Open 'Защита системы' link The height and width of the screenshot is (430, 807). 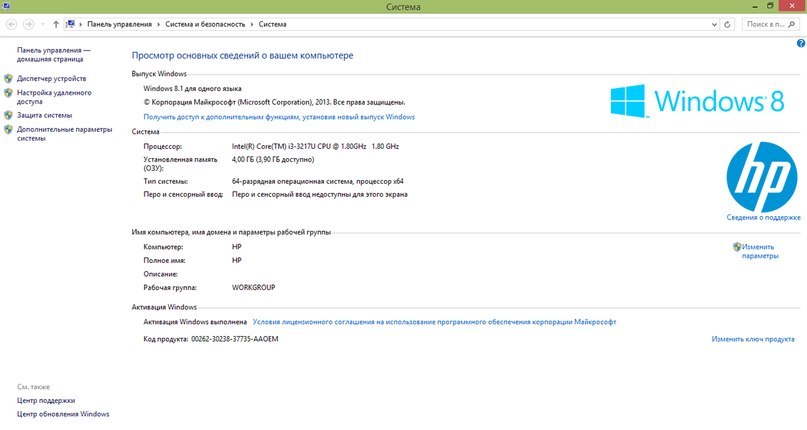[x=44, y=115]
